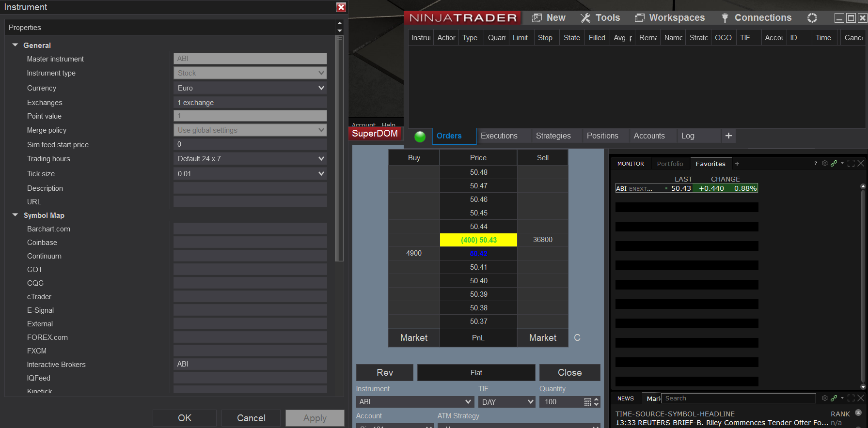This screenshot has width=868, height=428.
Task: Open the Tools menu in NinjaTrader
Action: pos(600,18)
